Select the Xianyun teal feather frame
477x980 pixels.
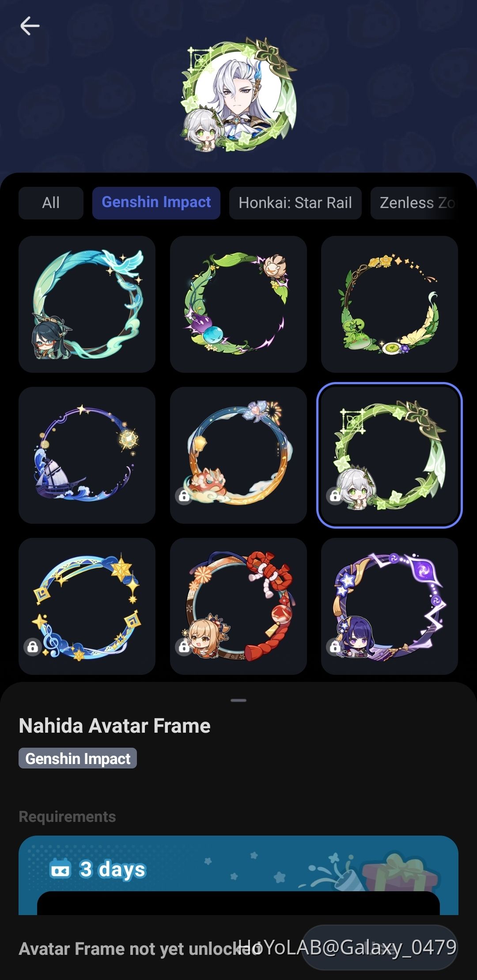[87, 304]
